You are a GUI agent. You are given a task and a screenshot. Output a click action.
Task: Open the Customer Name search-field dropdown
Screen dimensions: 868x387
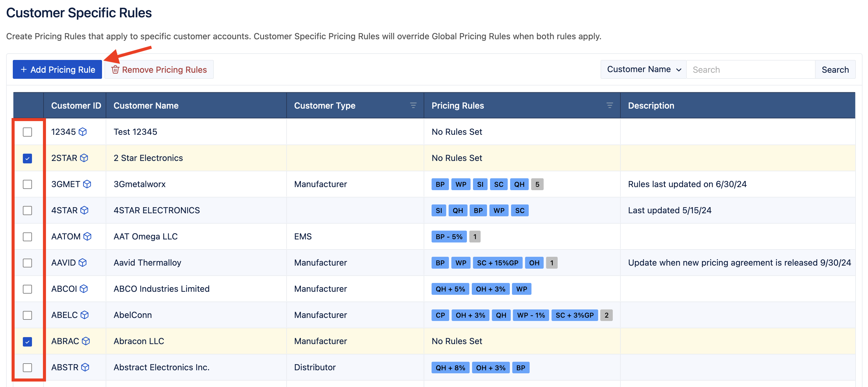click(643, 69)
